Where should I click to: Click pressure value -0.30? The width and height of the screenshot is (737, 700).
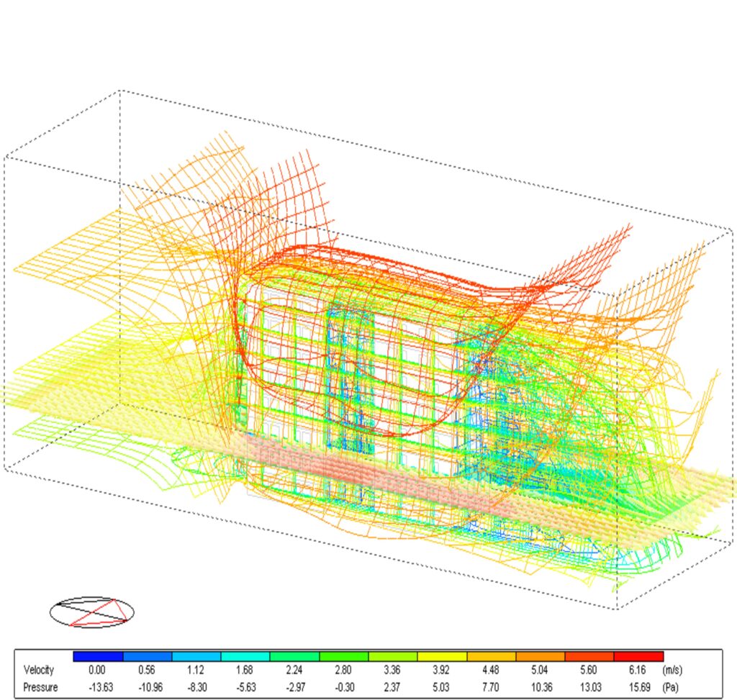[345, 687]
